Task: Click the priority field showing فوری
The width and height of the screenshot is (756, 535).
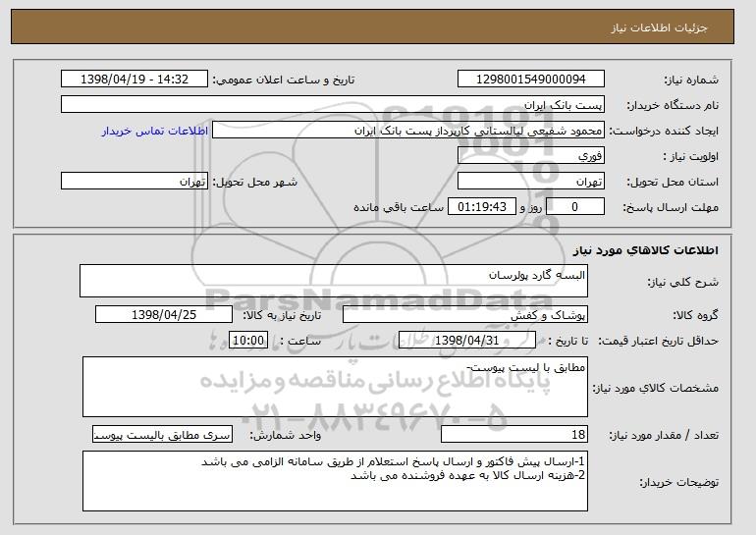Action: (x=531, y=156)
